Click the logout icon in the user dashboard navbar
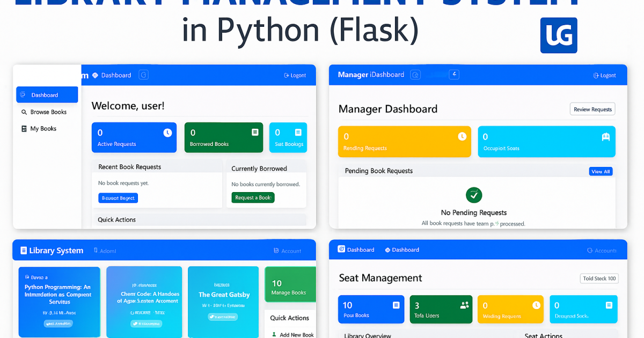The width and height of the screenshot is (644, 338). (x=286, y=75)
